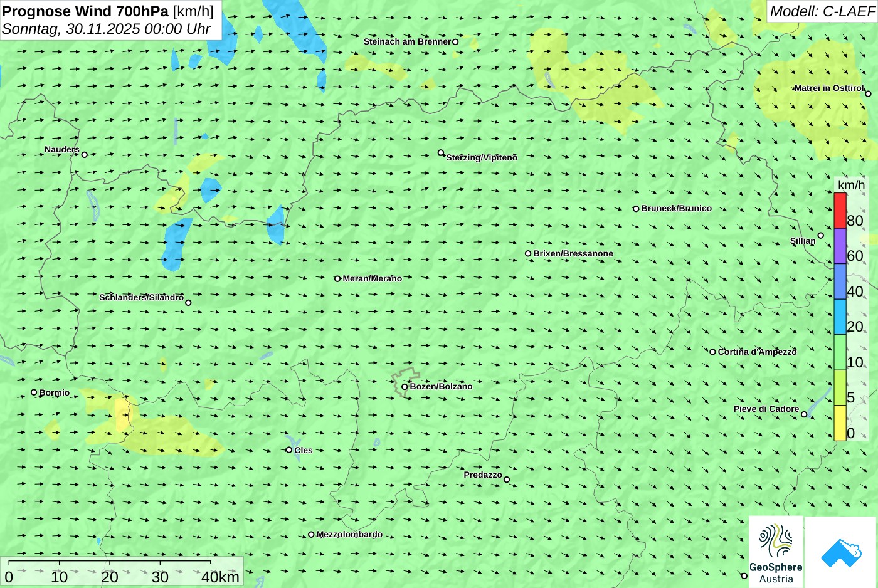Select the Bormio location marker
Viewport: 878px width, 588px height.
[34, 392]
